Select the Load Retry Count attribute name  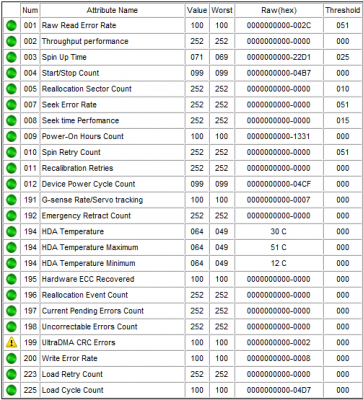tap(72, 374)
